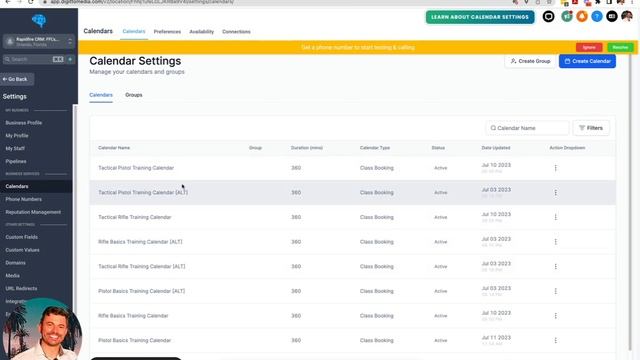Click the green Resolve button
640x360 pixels.
[x=620, y=47]
